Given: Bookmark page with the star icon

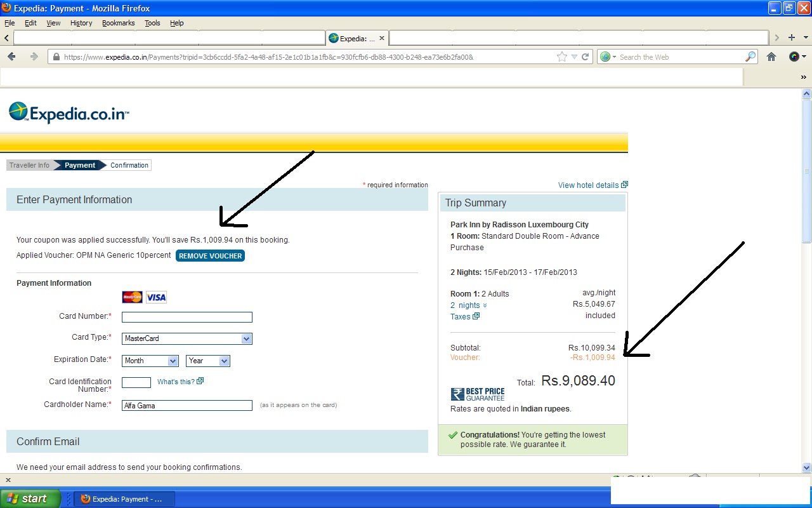Looking at the screenshot, I should click(x=562, y=57).
